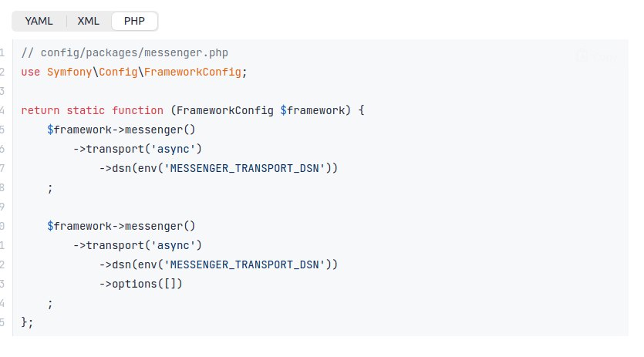The height and width of the screenshot is (357, 644).
Task: Switch to the XML tab
Action: coord(88,21)
